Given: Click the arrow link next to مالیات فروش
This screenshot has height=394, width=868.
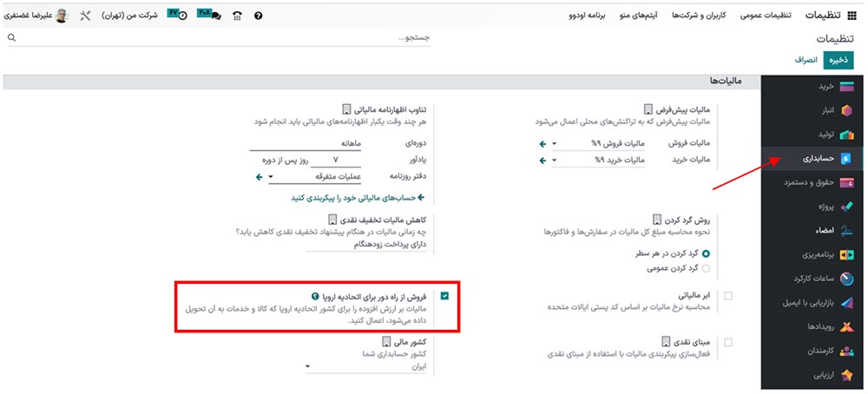Looking at the screenshot, I should pos(542,144).
